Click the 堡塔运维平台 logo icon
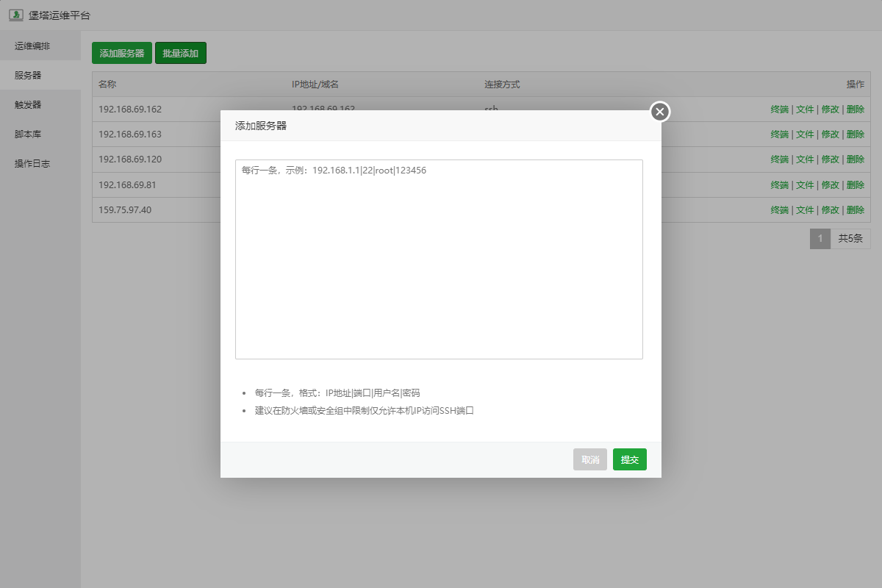 (15, 15)
